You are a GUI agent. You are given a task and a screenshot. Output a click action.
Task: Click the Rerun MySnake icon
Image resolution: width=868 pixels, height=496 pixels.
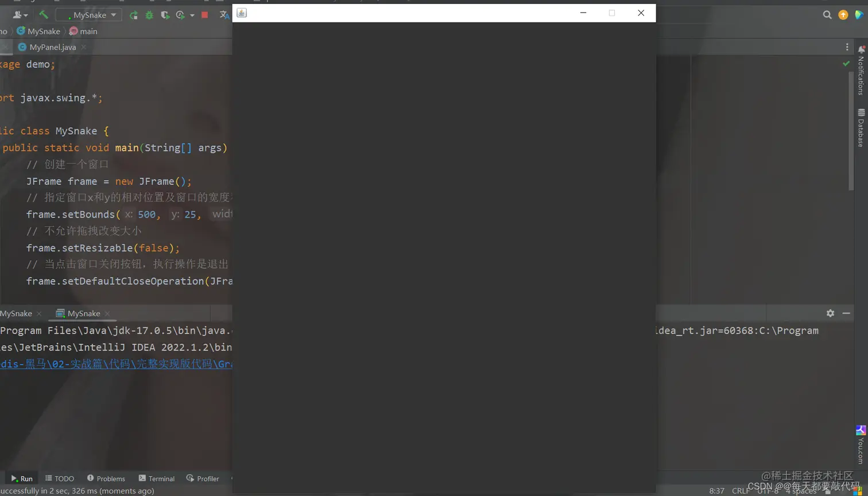point(134,15)
